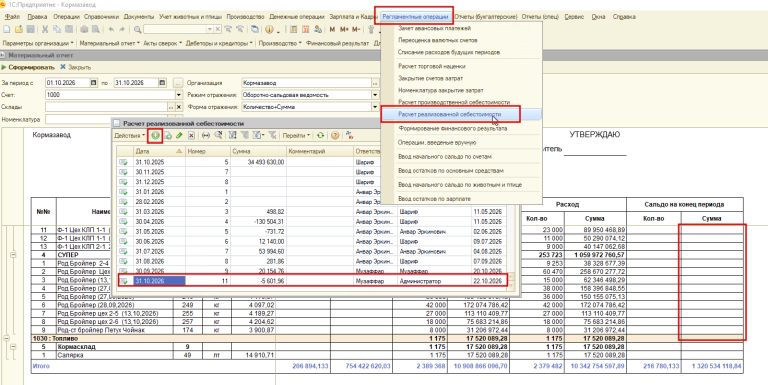Open the Документы menu
Image resolution: width=768 pixels, height=385 pixels.
pos(139,17)
